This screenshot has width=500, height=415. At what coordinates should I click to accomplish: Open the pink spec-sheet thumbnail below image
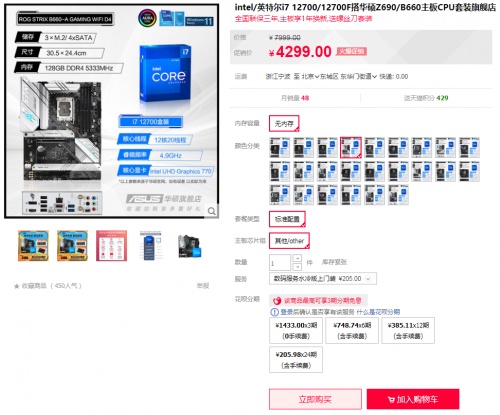[111, 246]
